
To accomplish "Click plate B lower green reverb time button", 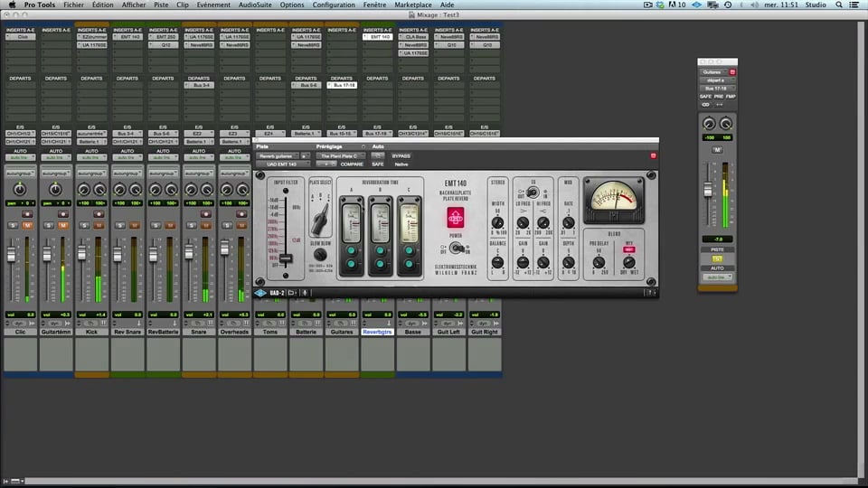I will tap(381, 265).
